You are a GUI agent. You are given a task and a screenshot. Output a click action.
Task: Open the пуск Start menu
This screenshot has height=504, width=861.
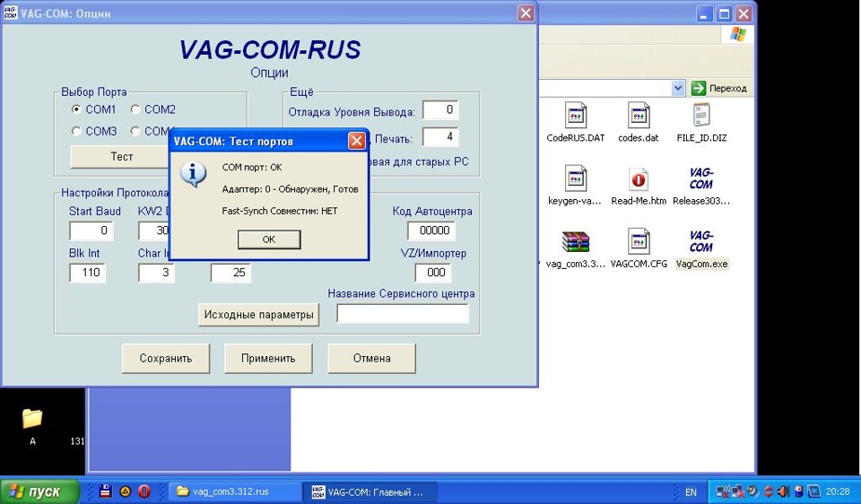tap(39, 492)
